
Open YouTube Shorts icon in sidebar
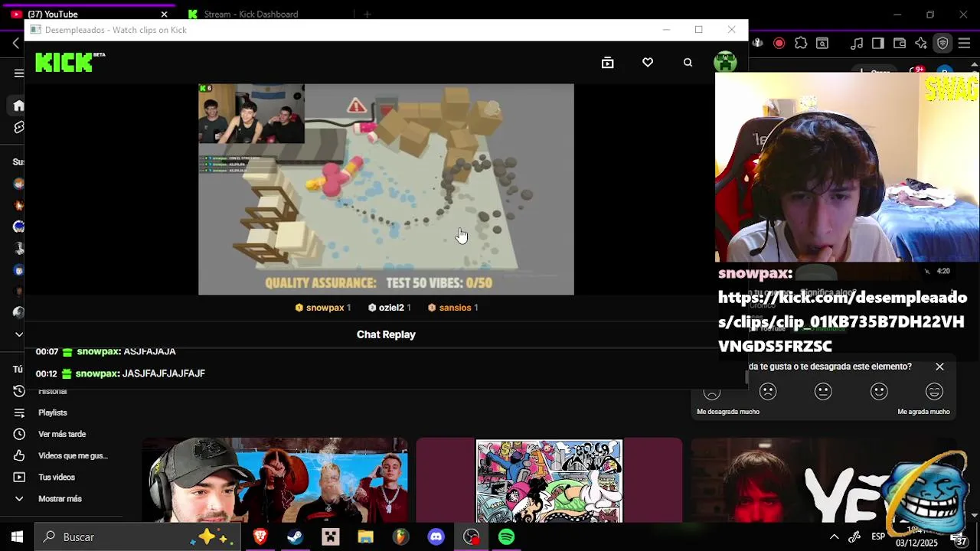coord(19,127)
